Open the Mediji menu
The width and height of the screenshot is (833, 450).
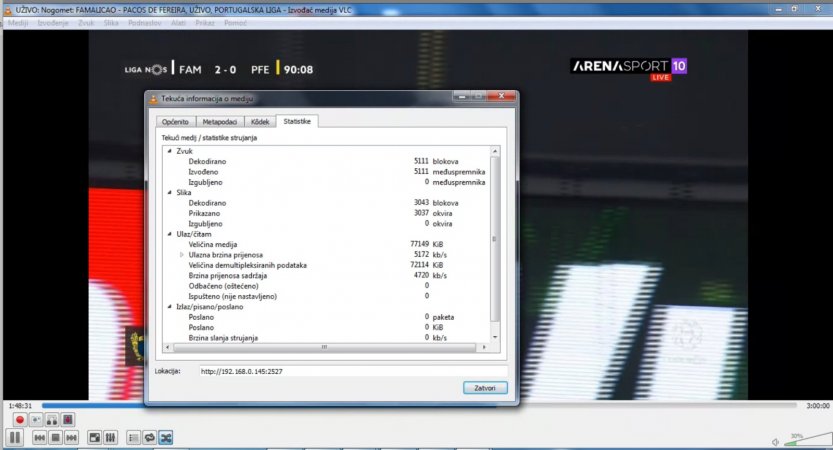(x=18, y=23)
